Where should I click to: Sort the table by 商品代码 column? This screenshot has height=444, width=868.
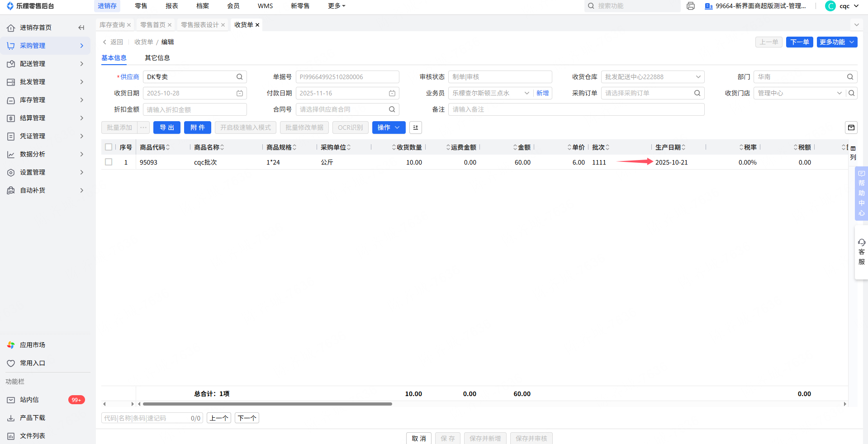click(x=168, y=147)
